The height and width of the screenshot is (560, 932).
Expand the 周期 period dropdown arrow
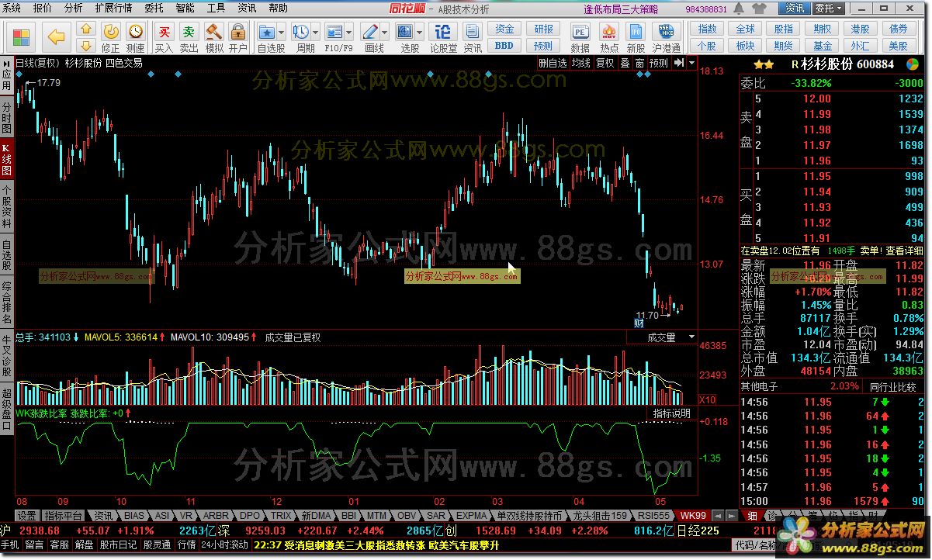[314, 32]
